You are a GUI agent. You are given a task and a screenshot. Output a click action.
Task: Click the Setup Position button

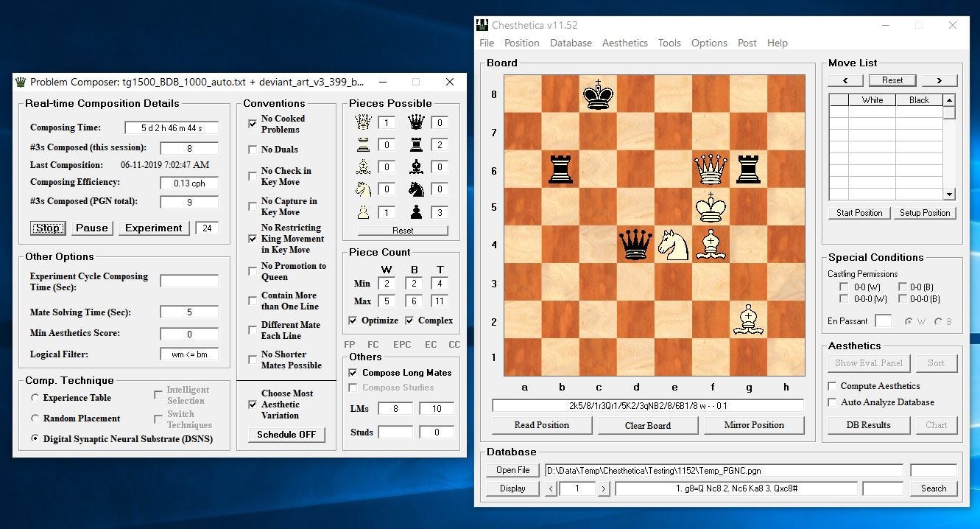point(926,213)
